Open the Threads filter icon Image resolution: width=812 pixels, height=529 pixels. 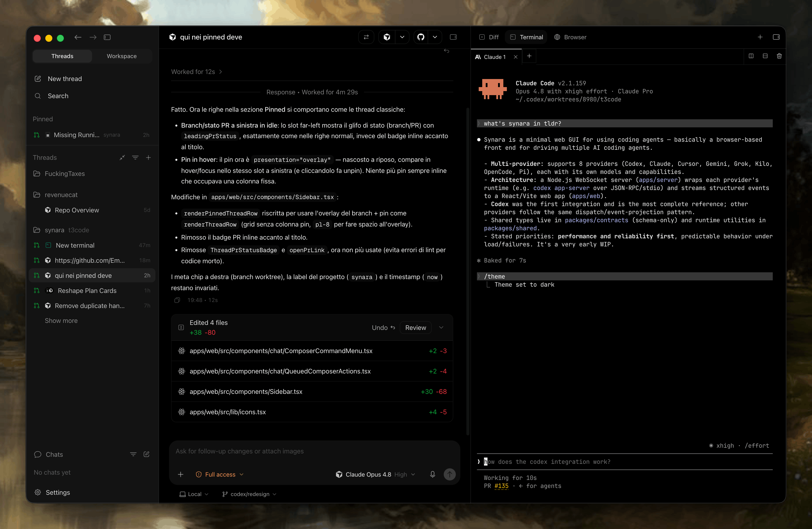(135, 158)
